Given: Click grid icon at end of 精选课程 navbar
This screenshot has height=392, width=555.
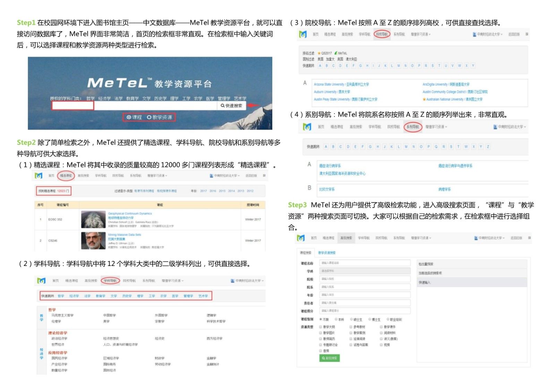Looking at the screenshot, I should point(264,176).
